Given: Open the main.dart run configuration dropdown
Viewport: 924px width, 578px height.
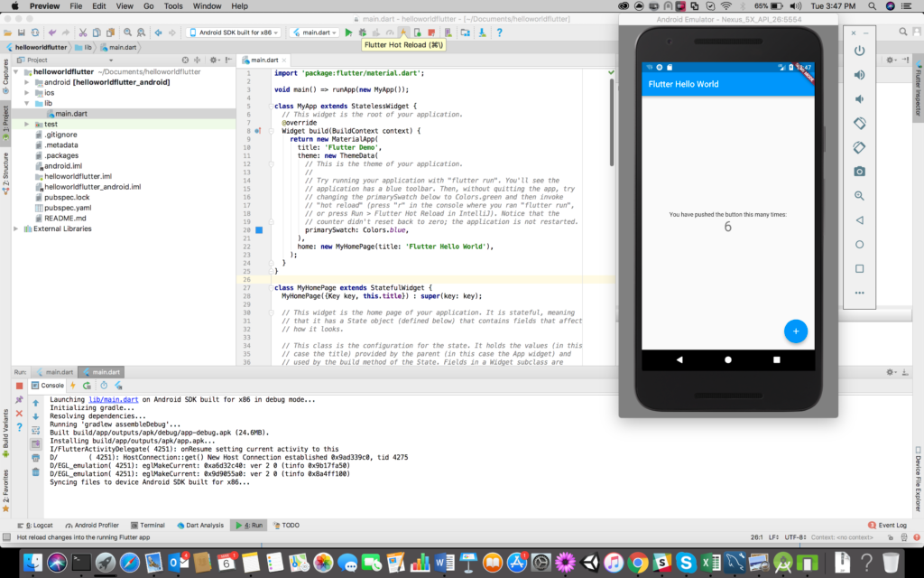Looking at the screenshot, I should (315, 33).
